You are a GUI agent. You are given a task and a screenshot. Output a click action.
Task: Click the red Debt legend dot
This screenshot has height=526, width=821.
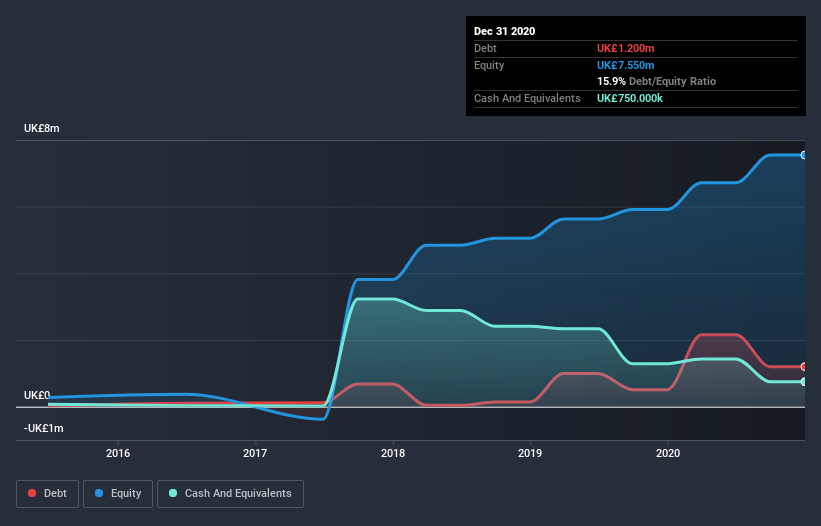click(32, 493)
